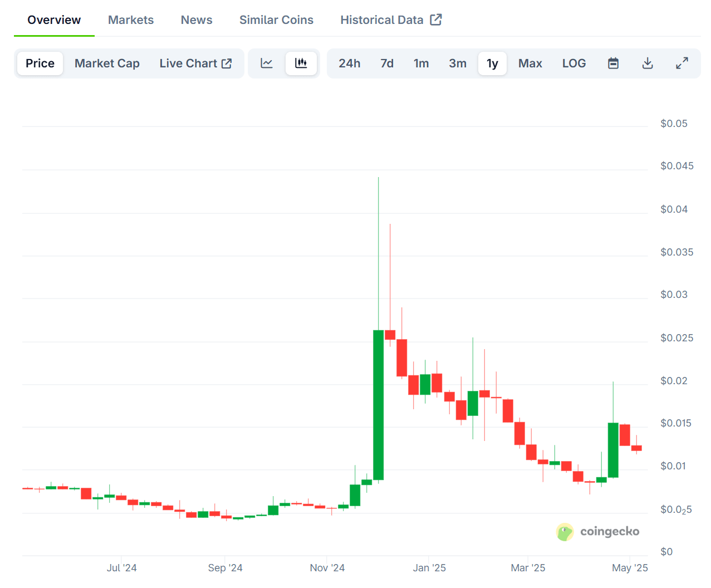Set time range to 24h

tap(349, 63)
